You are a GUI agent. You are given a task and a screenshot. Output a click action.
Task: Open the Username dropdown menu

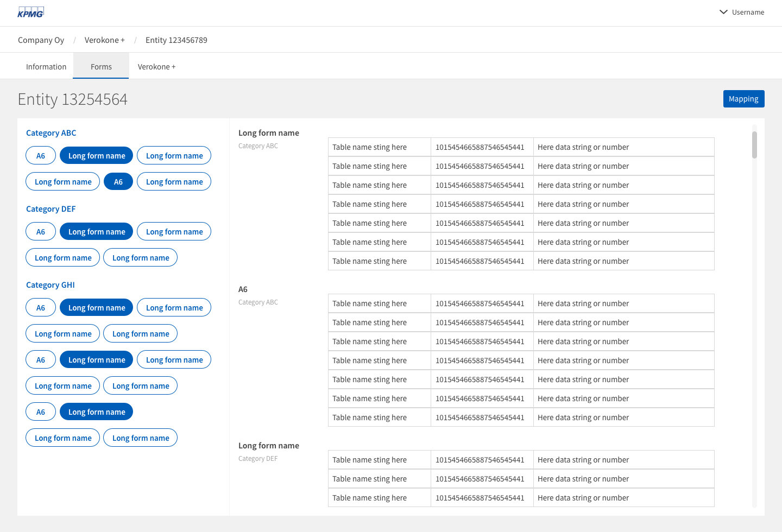[741, 12]
